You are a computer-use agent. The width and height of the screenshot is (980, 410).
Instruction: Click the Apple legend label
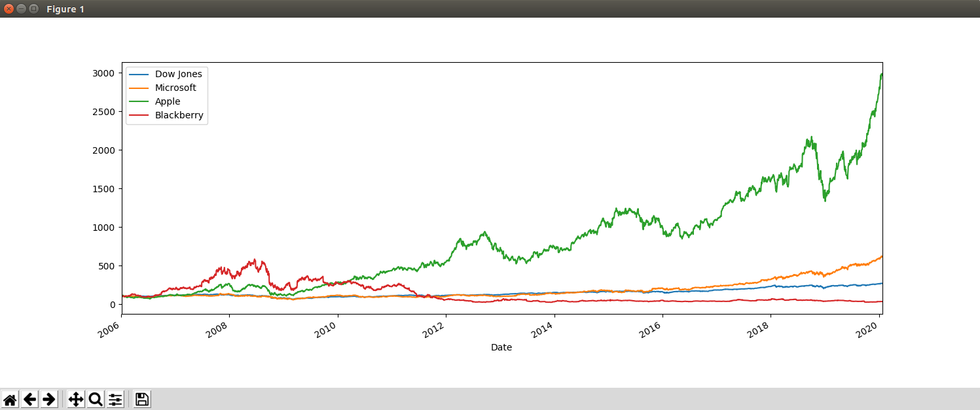168,101
